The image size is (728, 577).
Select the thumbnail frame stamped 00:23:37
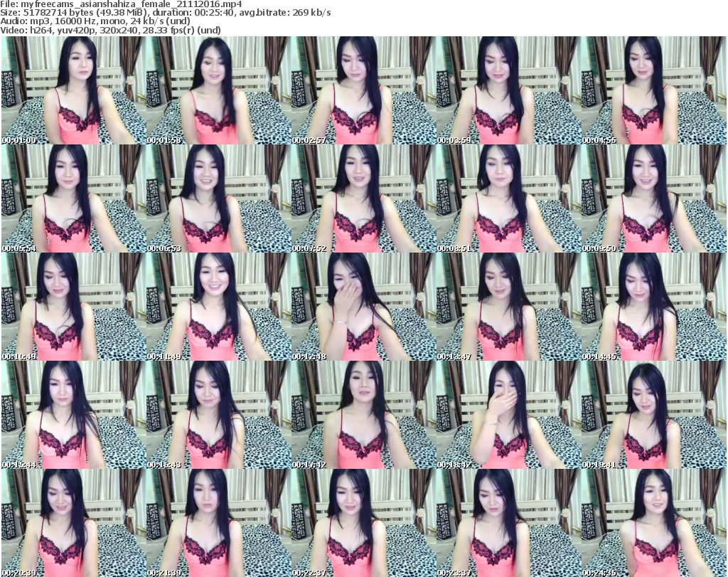pos(509,523)
